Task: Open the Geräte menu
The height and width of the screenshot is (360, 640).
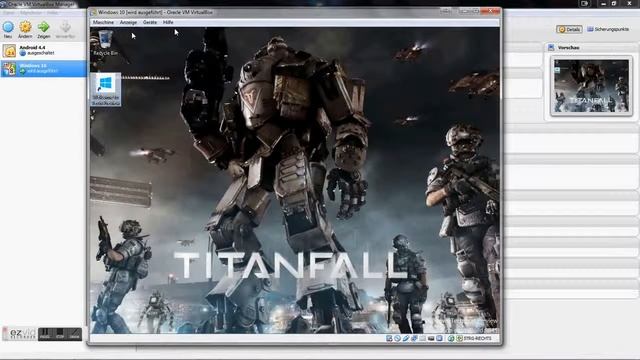Action: [150, 22]
